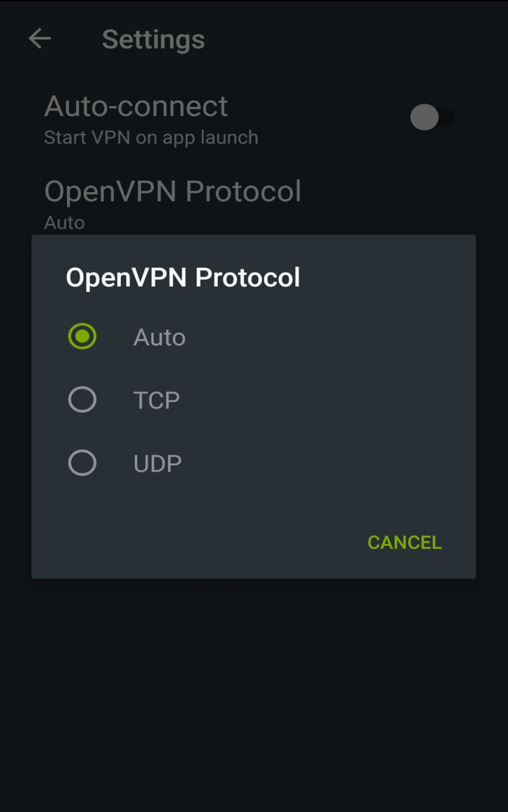Click the green filled radio indicator
Screen dimensions: 508x812
pyautogui.click(x=83, y=336)
